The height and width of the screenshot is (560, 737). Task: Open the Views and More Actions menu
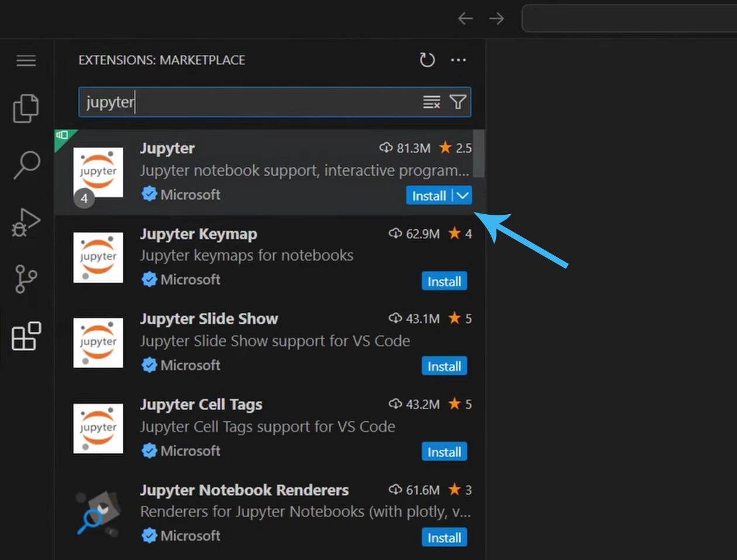pyautogui.click(x=459, y=60)
